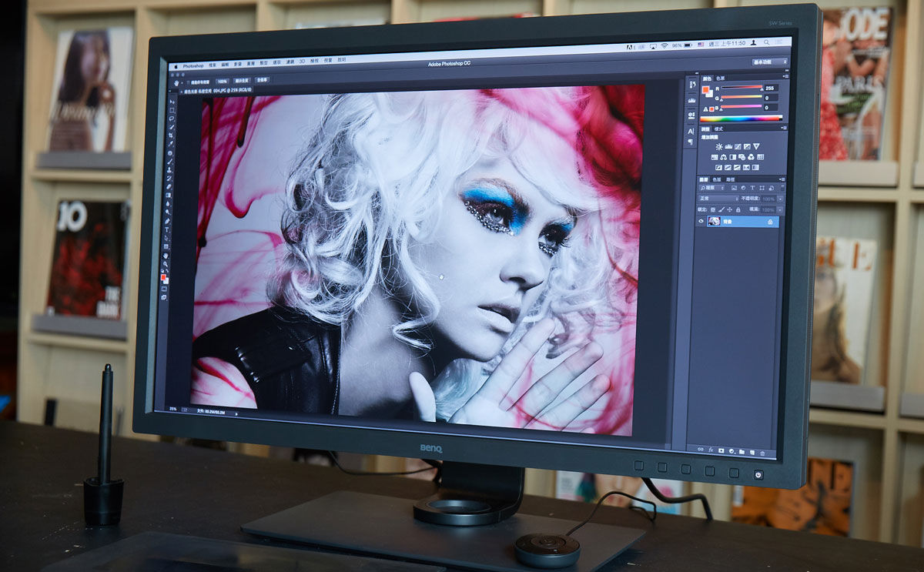Open the blend mode dropdown
The height and width of the screenshot is (572, 924).
(719, 199)
